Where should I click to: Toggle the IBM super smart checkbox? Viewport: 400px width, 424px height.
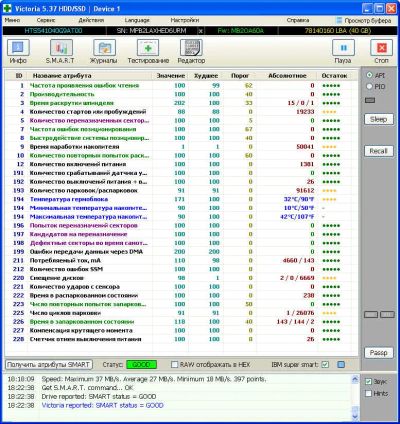pyautogui.click(x=325, y=365)
